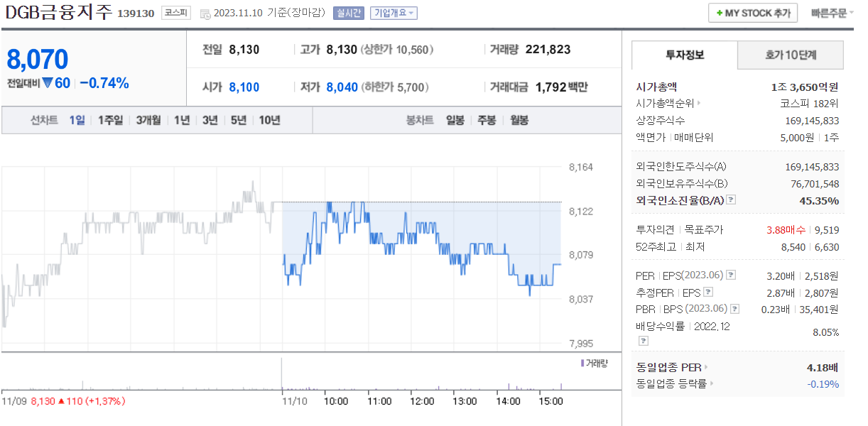Click the stock code 139130
Screen dimensions: 868x426
pyautogui.click(x=136, y=13)
